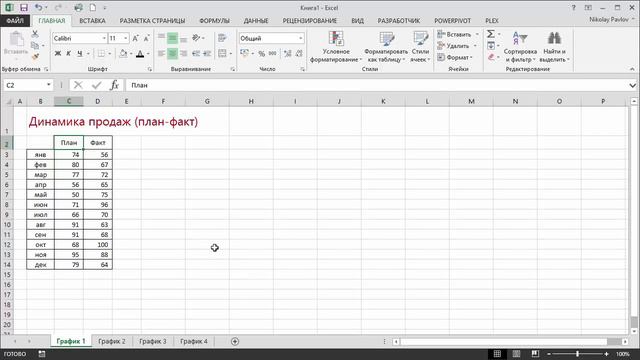Click the Cut scissors icon
This screenshot has height=360, width=640.
pyautogui.click(x=35, y=34)
